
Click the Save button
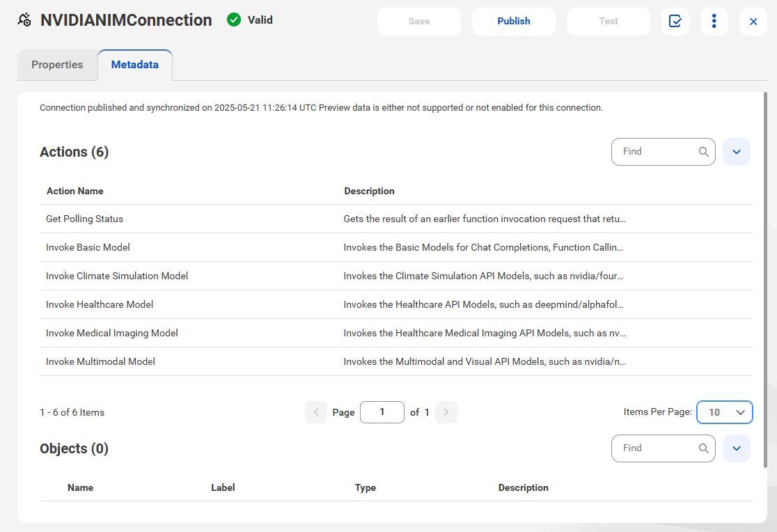click(419, 22)
